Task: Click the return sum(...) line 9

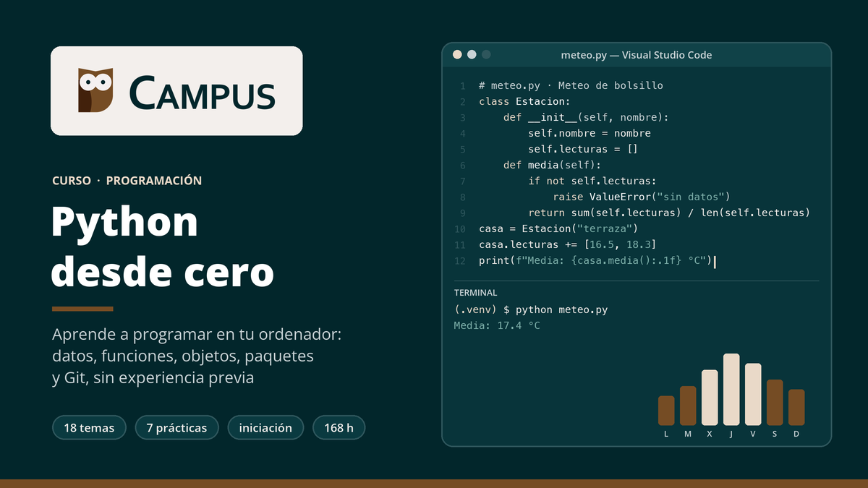Action: [x=669, y=213]
